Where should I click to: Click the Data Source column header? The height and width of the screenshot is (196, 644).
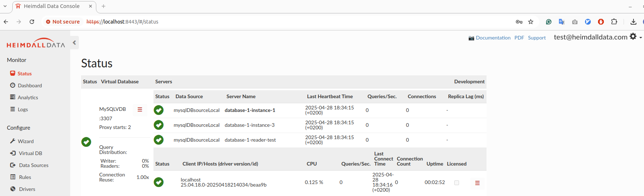tap(189, 96)
